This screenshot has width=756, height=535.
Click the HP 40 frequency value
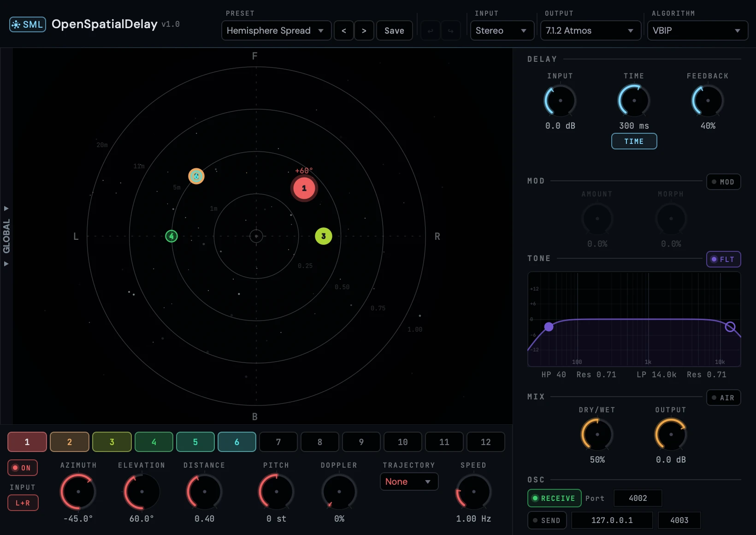pyautogui.click(x=554, y=374)
